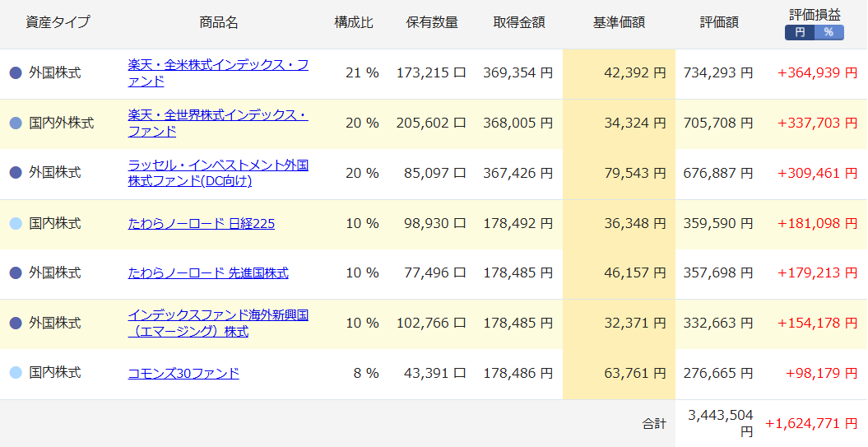868x447 pixels.
Task: Select gain +154,178 円
Action: click(818, 323)
